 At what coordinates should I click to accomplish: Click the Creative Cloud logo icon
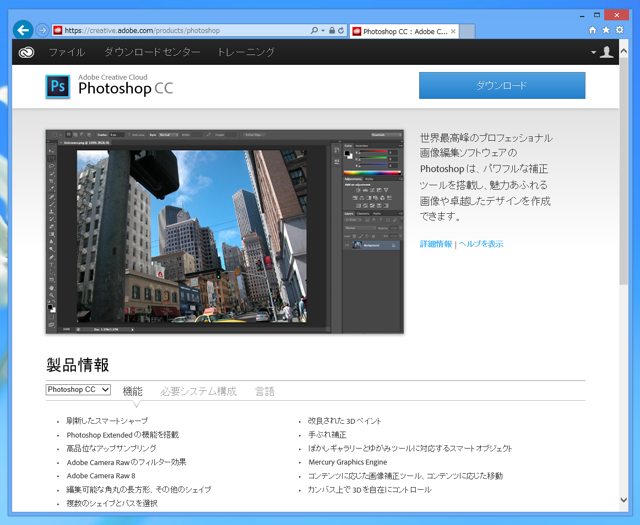pos(27,52)
